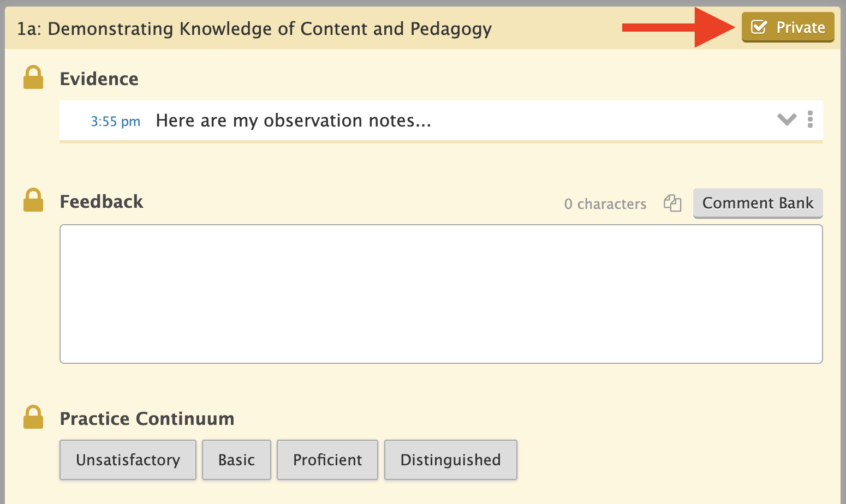846x504 pixels.
Task: Click the lock icon beside Practice Continuum
Action: click(33, 417)
